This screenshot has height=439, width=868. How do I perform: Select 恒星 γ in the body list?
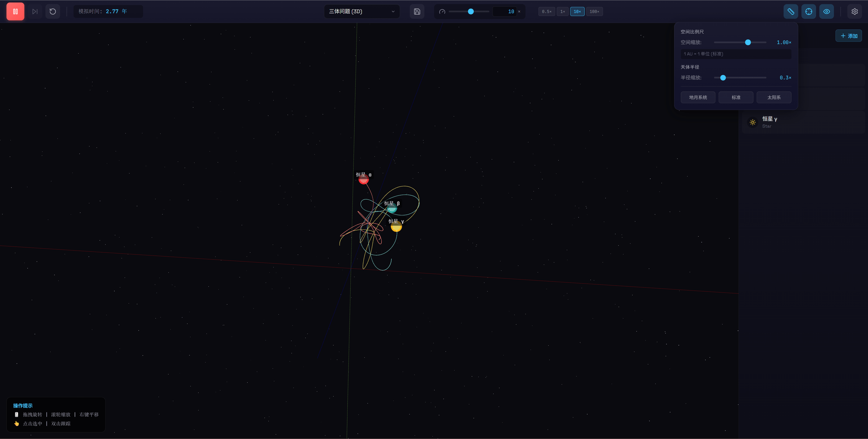click(803, 122)
